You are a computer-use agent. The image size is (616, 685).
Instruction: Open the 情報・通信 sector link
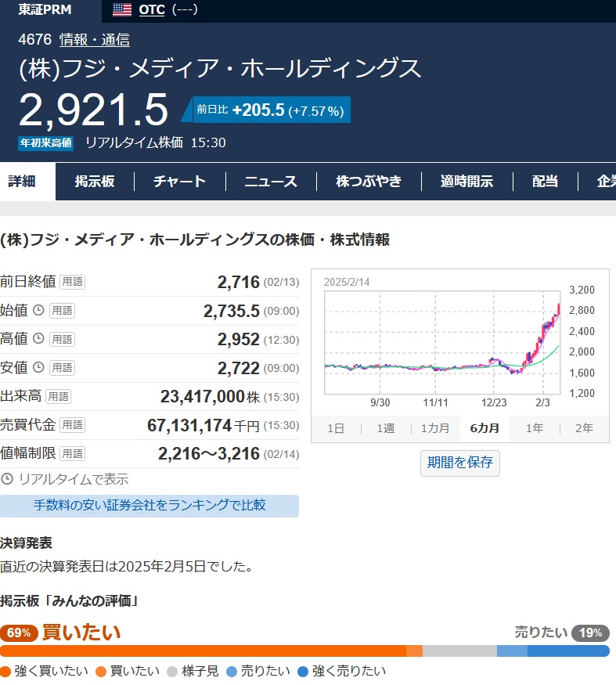coord(95,40)
